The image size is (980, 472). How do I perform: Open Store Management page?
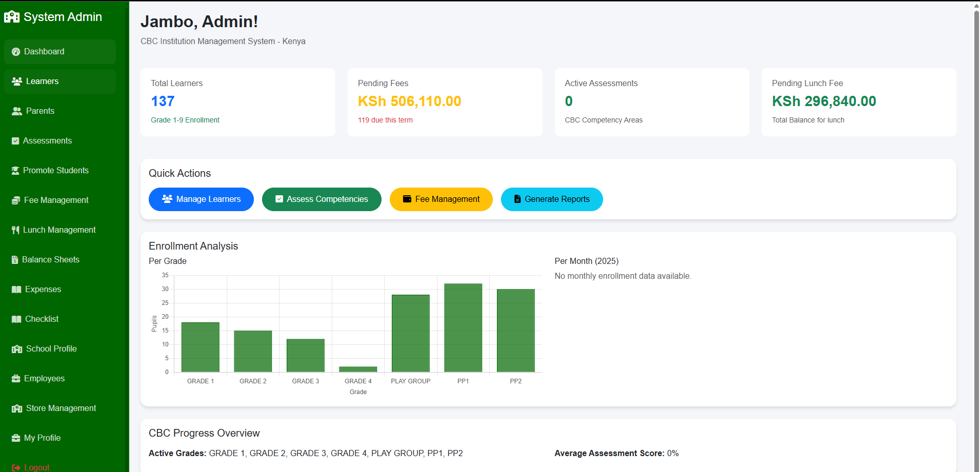point(60,408)
